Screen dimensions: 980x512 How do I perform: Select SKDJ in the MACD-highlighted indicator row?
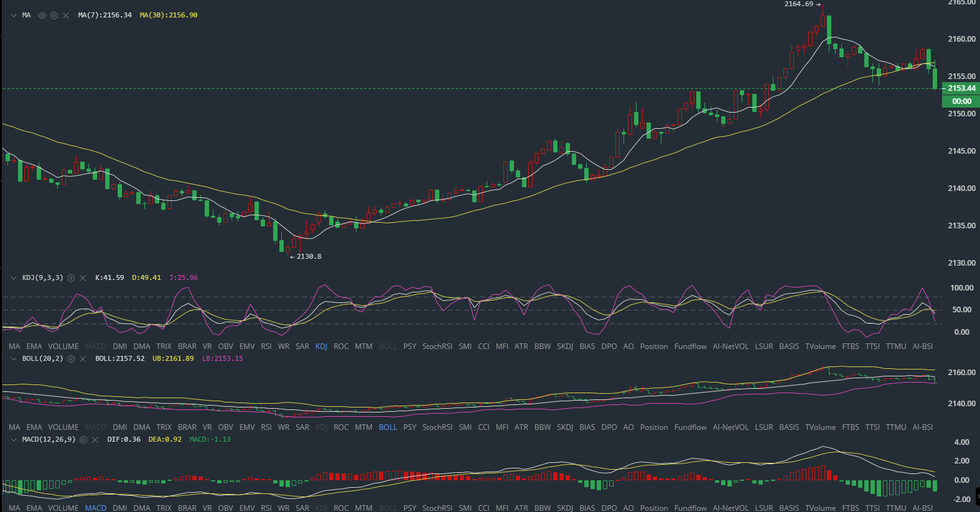pyautogui.click(x=565, y=508)
